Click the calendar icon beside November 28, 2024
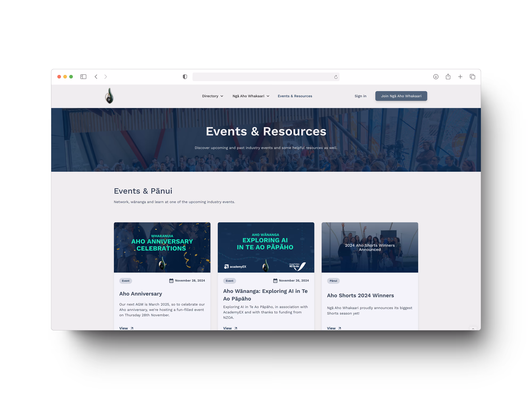532x399 pixels. 171,281
